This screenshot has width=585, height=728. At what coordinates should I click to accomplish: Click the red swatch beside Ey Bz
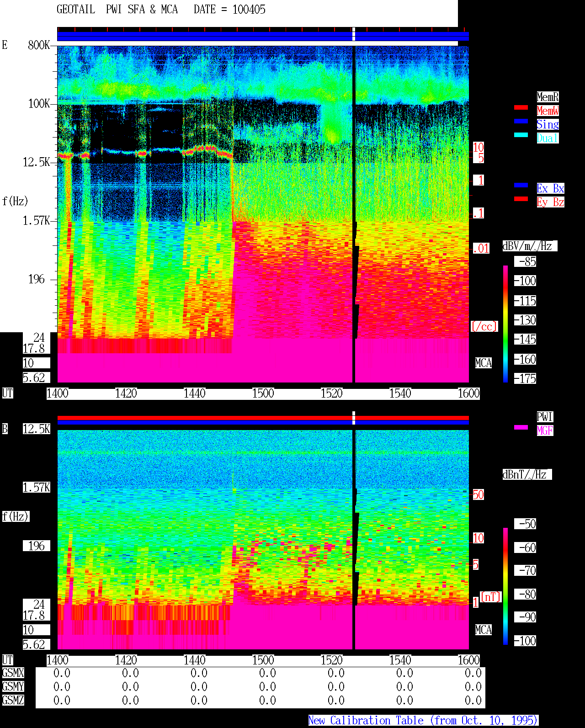click(x=521, y=199)
